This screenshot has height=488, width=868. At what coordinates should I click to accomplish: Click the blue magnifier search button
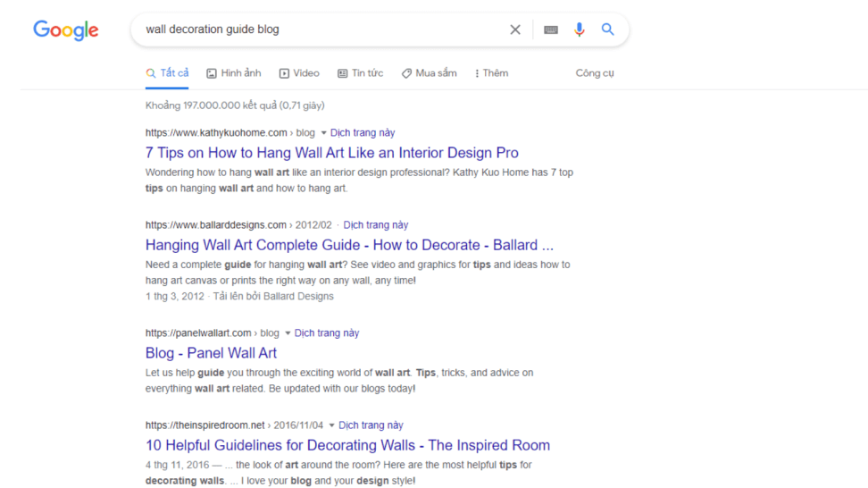(x=608, y=29)
